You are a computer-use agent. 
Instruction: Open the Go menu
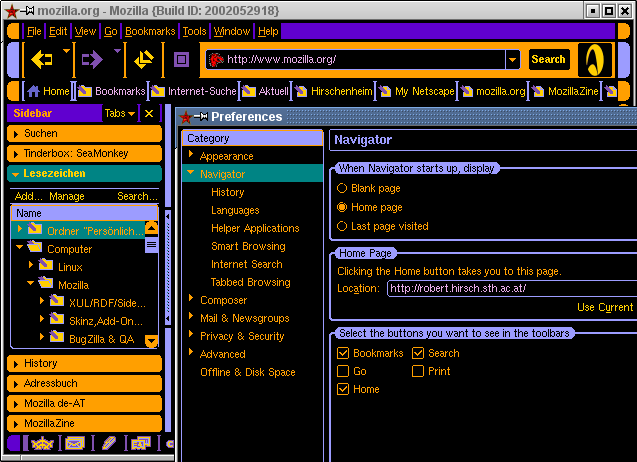coord(110,31)
